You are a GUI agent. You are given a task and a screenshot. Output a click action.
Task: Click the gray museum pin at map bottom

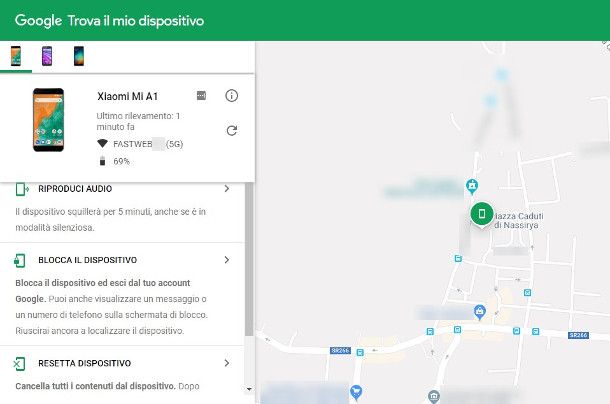click(434, 397)
